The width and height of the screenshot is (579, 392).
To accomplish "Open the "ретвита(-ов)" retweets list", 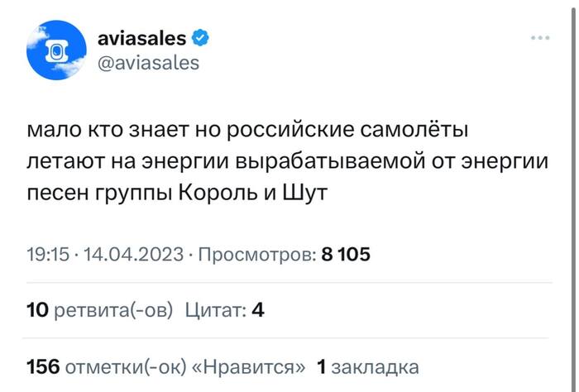I will click(x=113, y=311).
